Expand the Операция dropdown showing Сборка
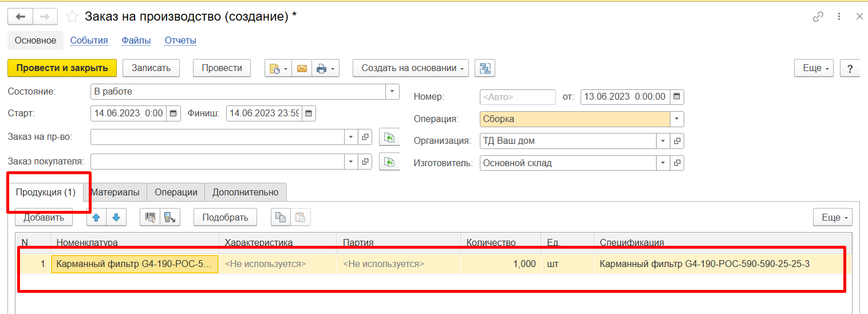 tap(677, 119)
